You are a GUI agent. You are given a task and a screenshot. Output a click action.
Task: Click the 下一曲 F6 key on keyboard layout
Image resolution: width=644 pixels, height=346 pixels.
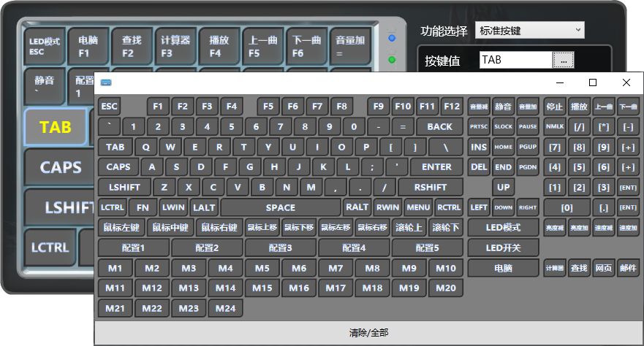[x=306, y=47]
